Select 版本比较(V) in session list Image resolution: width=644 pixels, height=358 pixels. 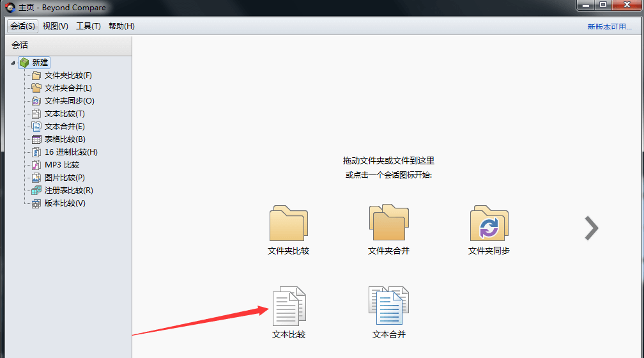[65, 203]
